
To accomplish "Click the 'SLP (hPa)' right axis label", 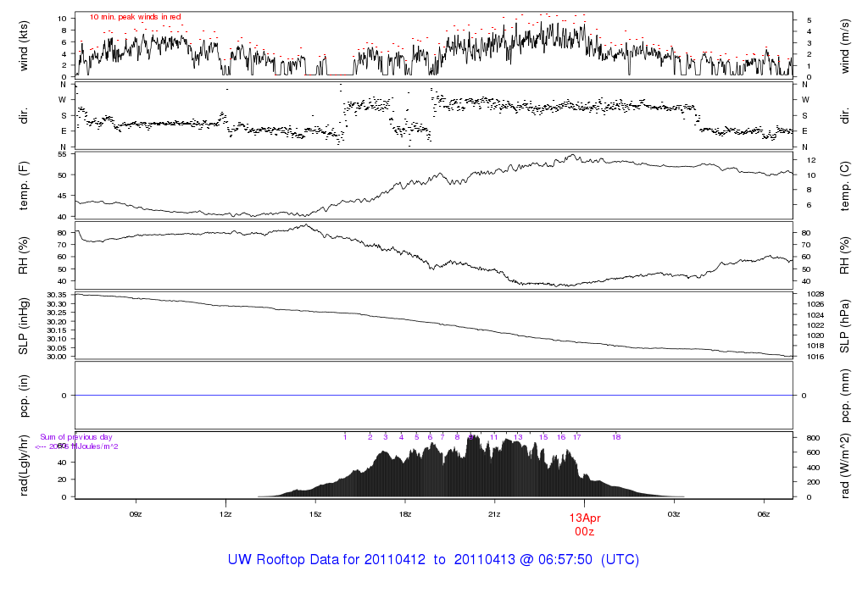I will pos(846,325).
